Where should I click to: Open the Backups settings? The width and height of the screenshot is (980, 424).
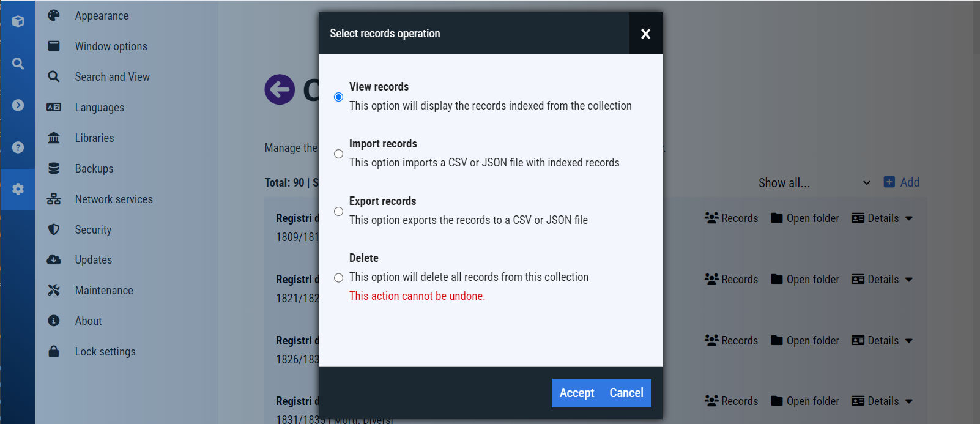coord(94,169)
